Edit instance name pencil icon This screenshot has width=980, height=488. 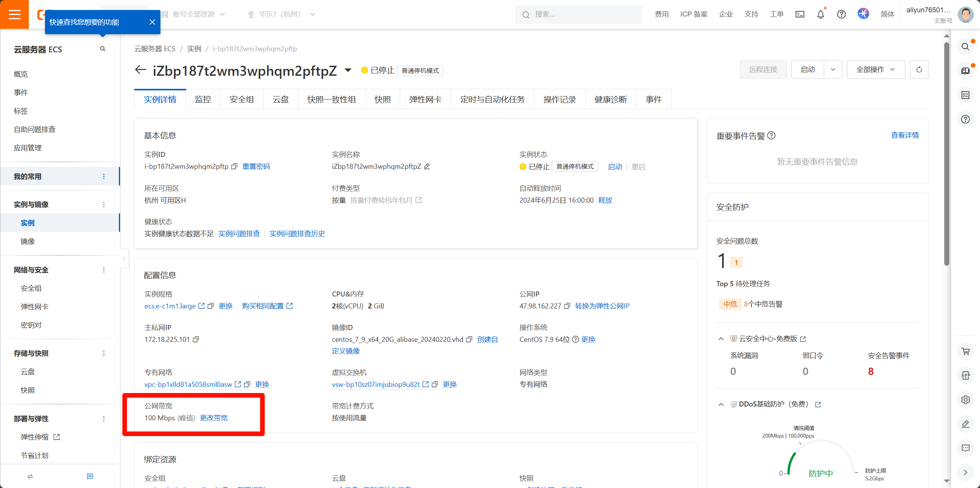click(x=427, y=167)
